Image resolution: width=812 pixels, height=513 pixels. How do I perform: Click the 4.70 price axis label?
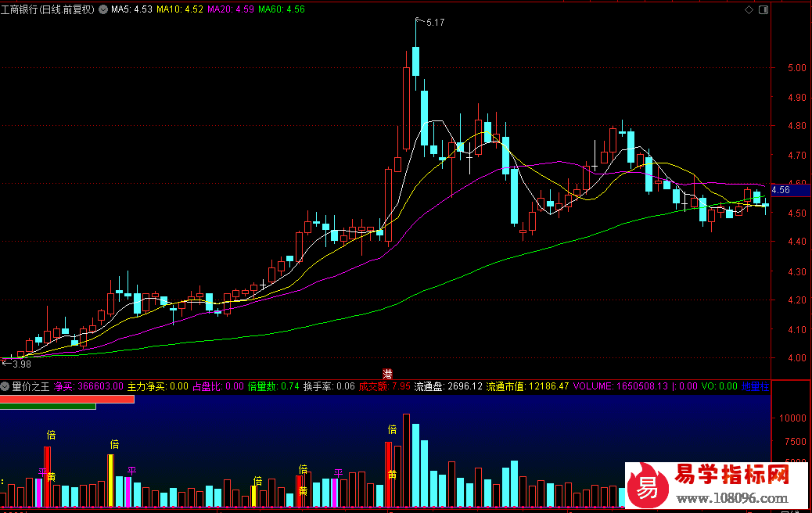click(796, 156)
